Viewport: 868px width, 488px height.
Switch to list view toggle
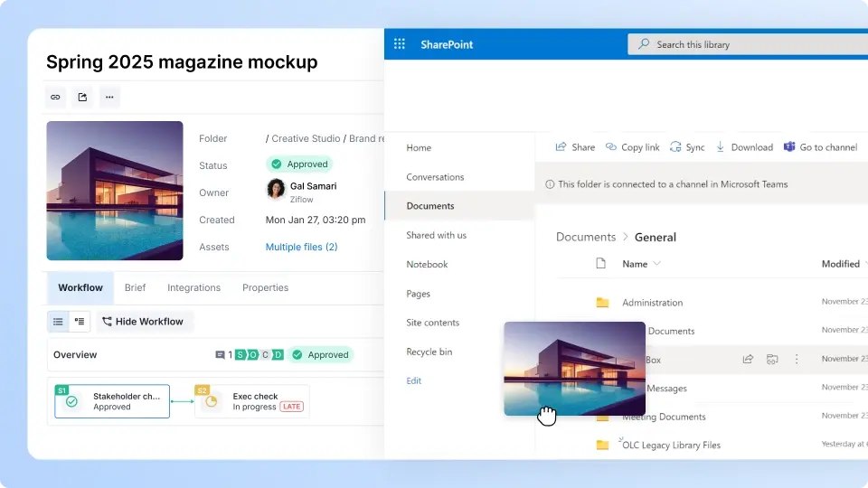58,322
